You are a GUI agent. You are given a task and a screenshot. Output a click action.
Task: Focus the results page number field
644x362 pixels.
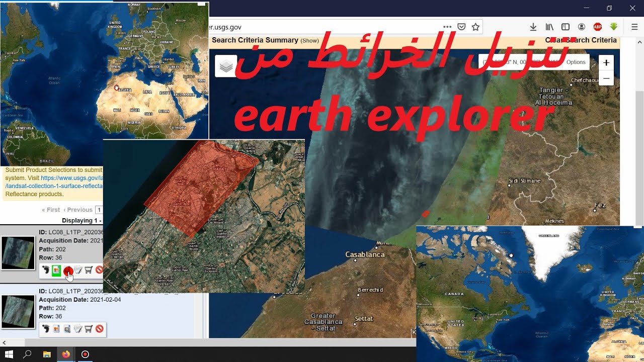(99, 210)
